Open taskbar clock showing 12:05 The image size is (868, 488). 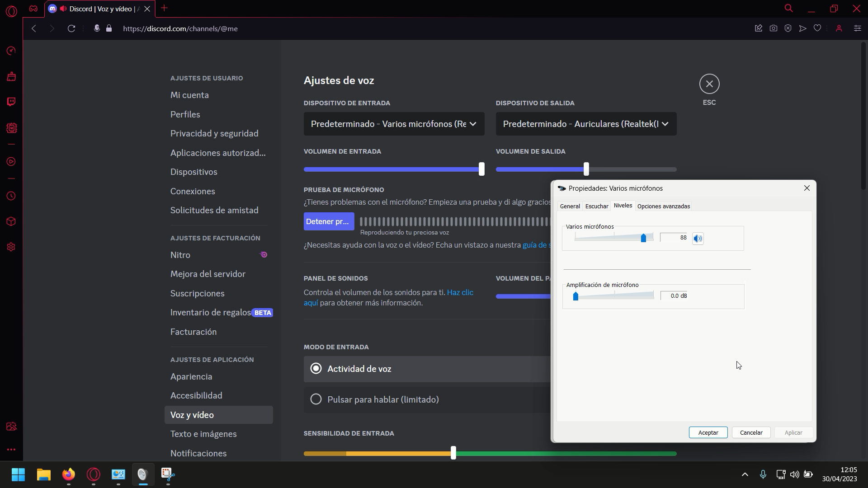(x=840, y=474)
